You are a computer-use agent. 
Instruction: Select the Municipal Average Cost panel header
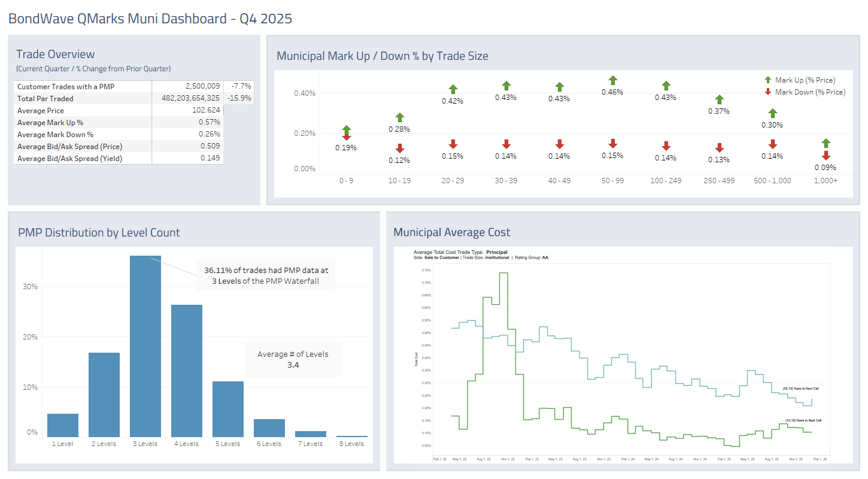[x=452, y=232]
